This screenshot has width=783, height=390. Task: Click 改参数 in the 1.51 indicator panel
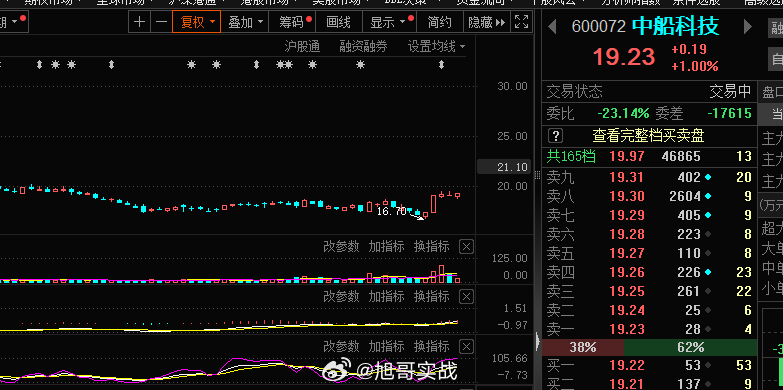pos(341,297)
